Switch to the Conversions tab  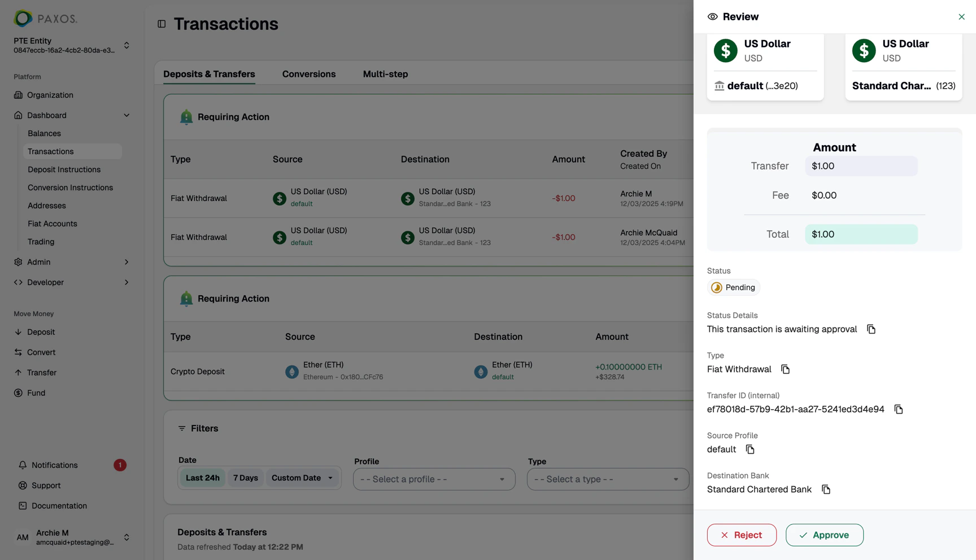click(309, 74)
